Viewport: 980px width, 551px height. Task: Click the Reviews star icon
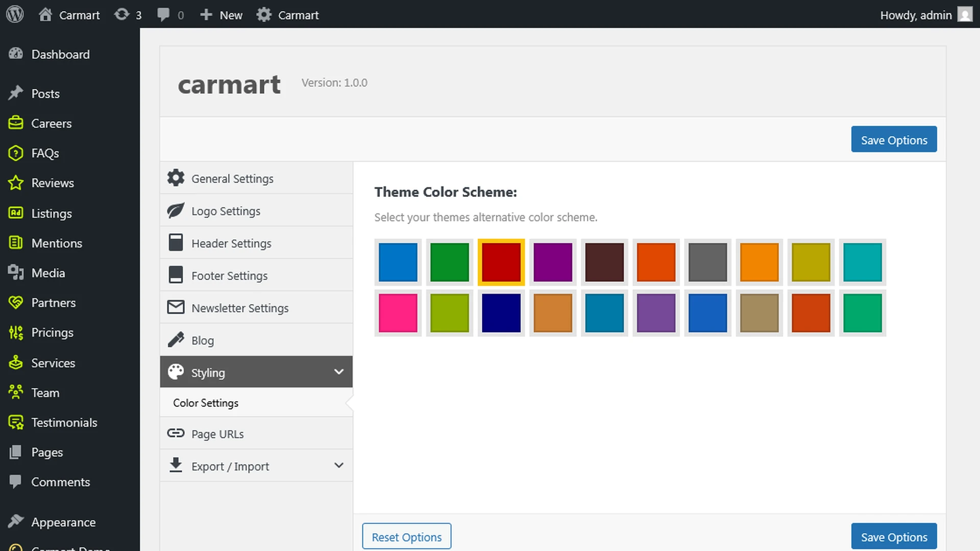point(16,183)
